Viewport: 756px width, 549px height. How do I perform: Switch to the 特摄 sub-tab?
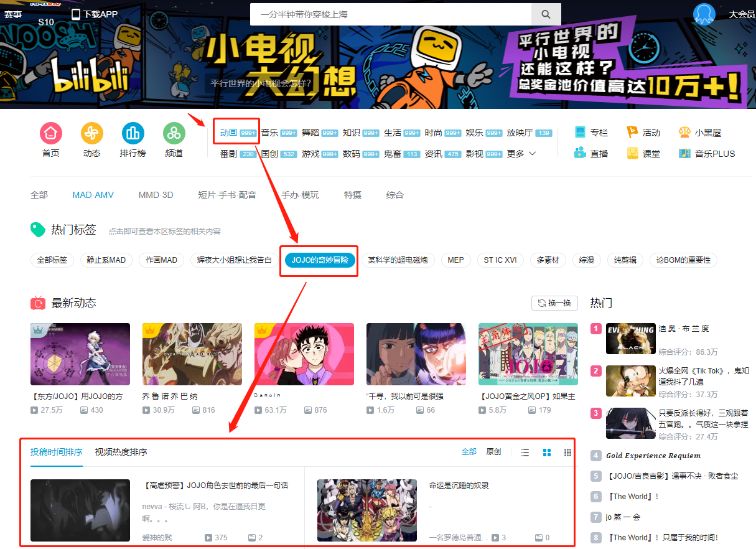pos(353,195)
